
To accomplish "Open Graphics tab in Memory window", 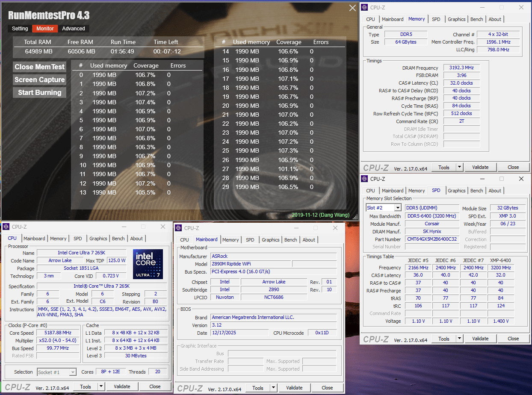I will (457, 19).
